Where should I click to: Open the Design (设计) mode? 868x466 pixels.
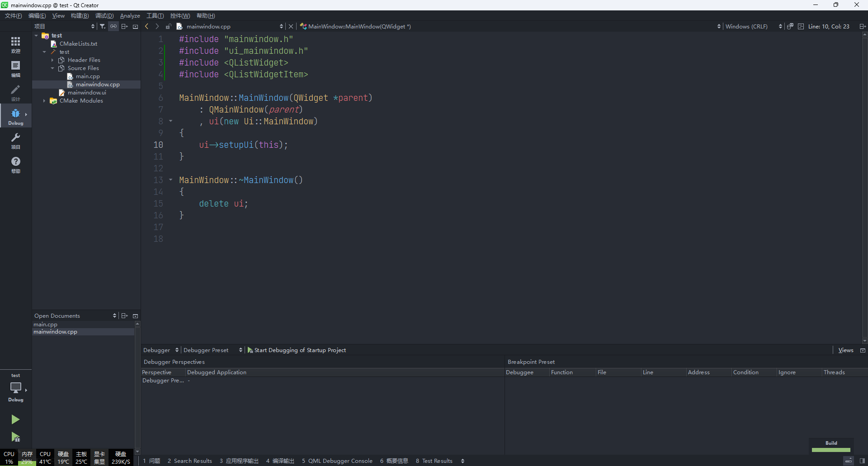point(16,92)
